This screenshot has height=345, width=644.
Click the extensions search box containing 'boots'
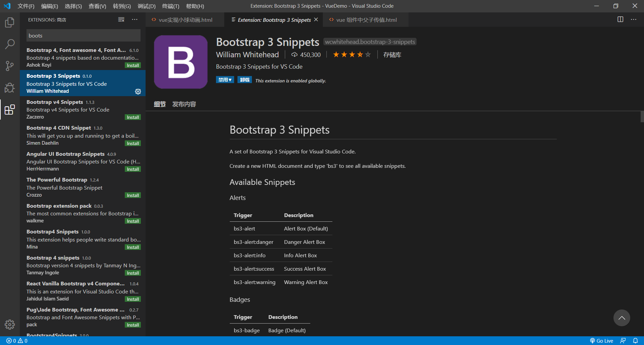point(83,35)
